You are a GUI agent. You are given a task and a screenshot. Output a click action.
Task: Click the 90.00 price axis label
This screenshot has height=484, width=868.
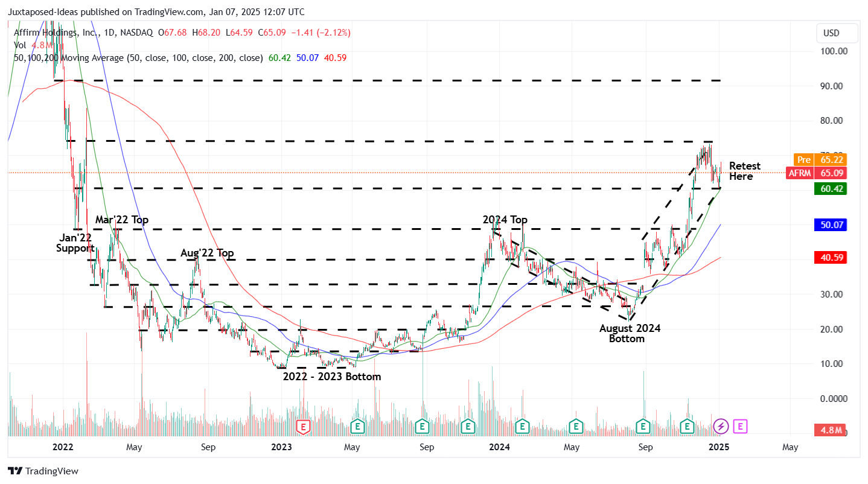click(x=833, y=86)
